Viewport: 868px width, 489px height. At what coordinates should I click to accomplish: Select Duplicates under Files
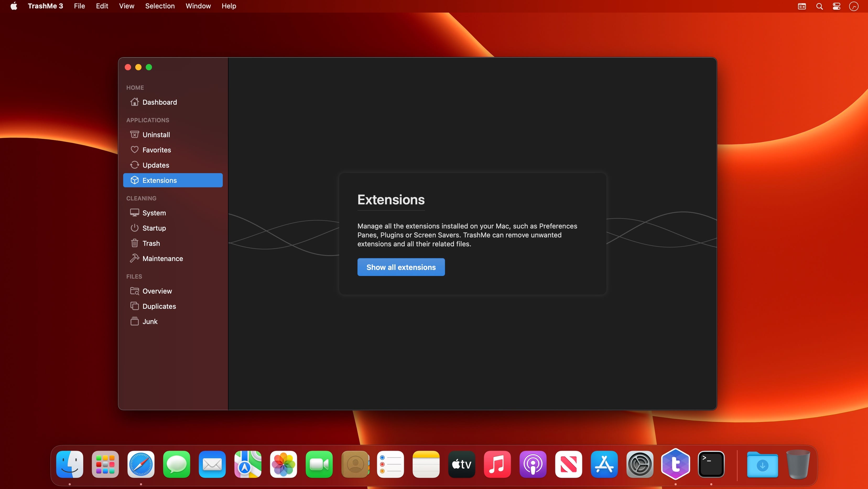point(173,306)
